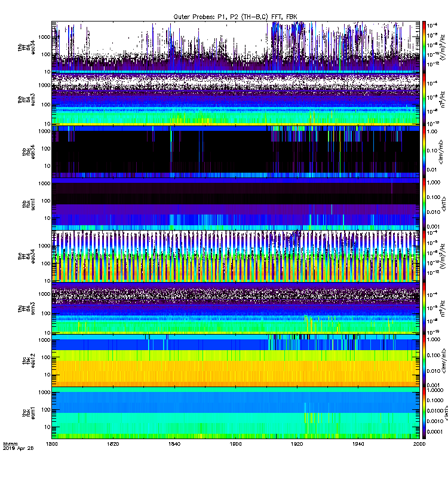Click the '100' frequency tick of thc fff scm3 panel
This screenshot has height=478, width=448.
[45, 314]
